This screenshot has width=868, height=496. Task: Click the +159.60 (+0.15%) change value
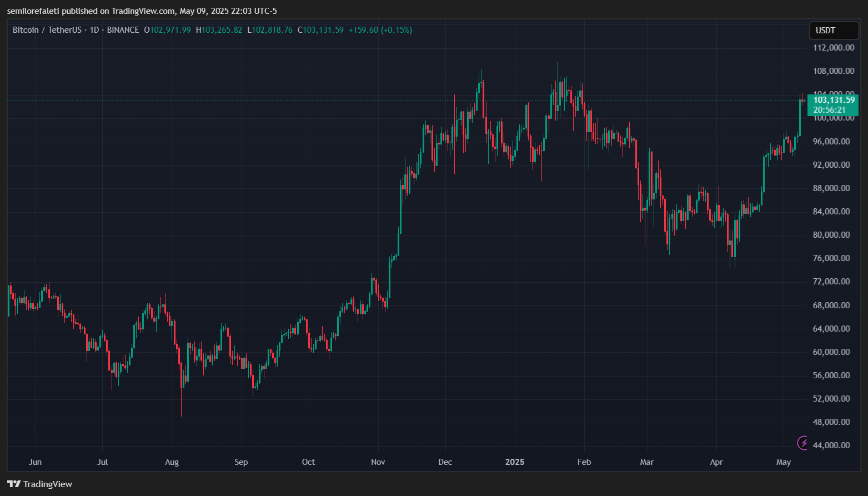tap(380, 30)
